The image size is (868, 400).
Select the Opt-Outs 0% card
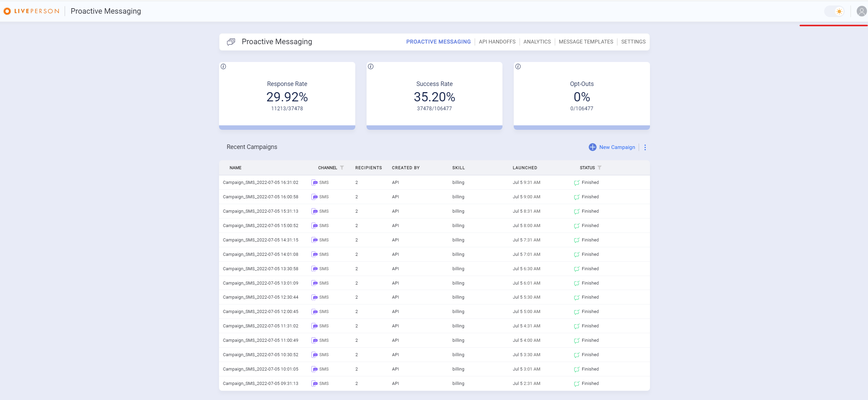pos(582,96)
